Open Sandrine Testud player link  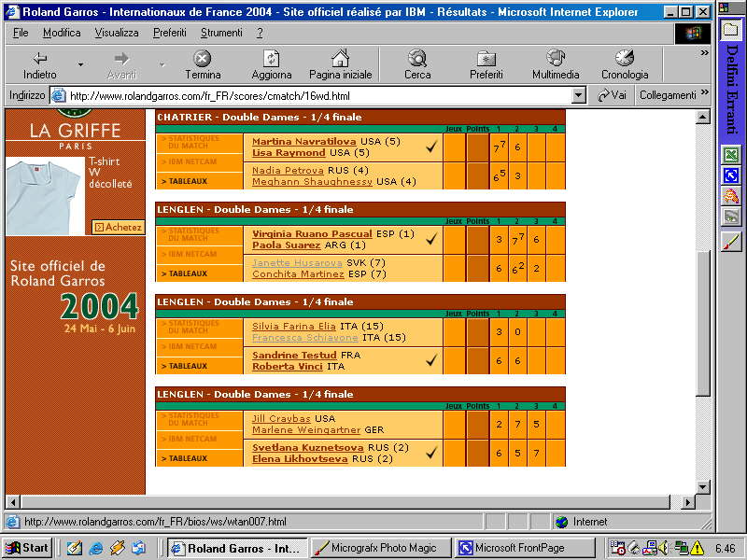(294, 356)
